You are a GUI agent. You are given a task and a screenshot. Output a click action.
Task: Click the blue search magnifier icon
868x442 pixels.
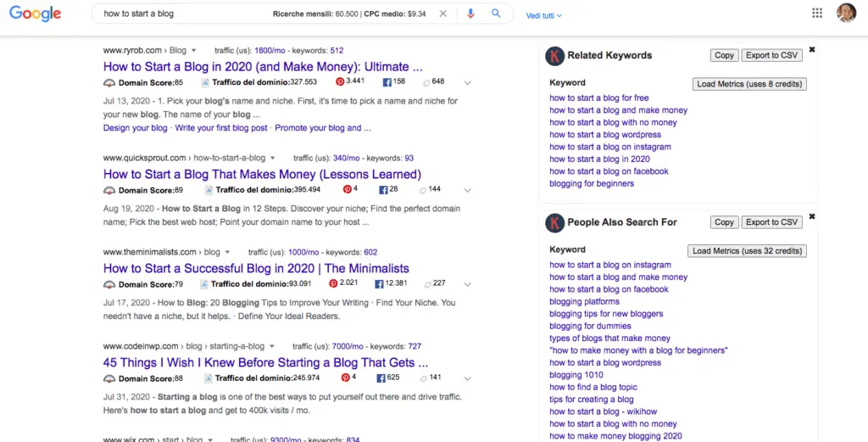pos(496,14)
